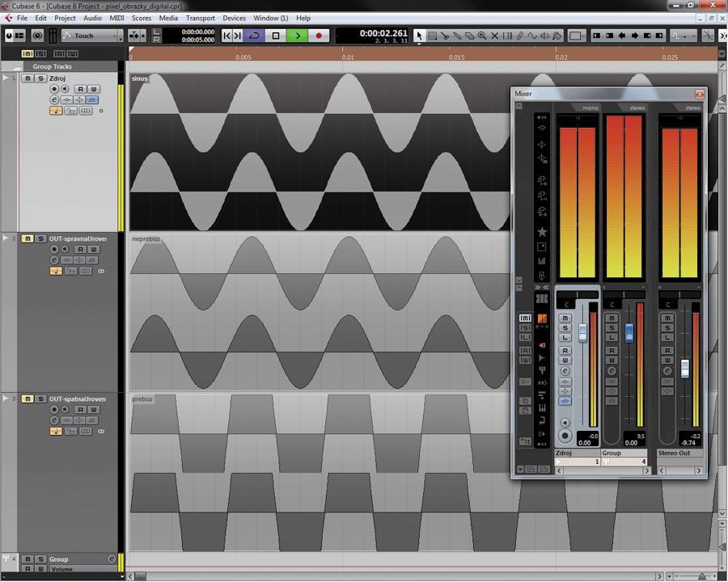
Task: Open the Devices menu
Action: [234, 18]
